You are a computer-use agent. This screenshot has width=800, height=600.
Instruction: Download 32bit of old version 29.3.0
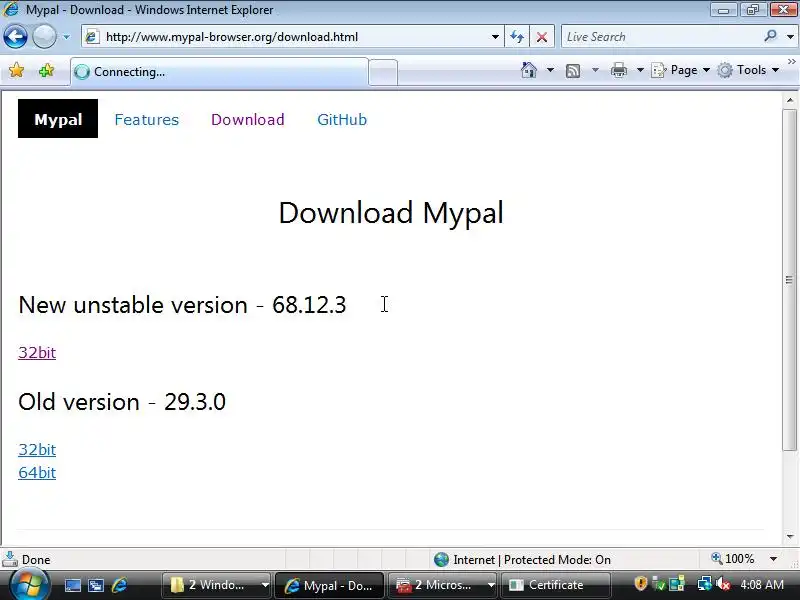[37, 449]
